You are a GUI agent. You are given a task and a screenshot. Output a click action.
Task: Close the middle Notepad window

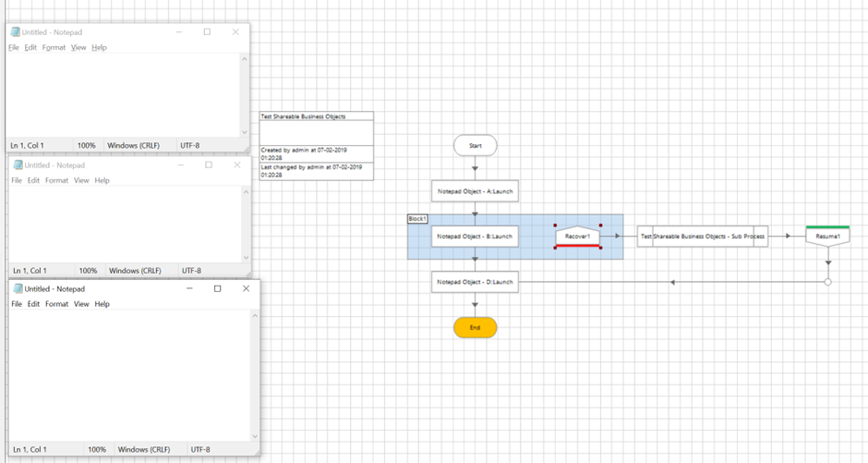(x=237, y=165)
